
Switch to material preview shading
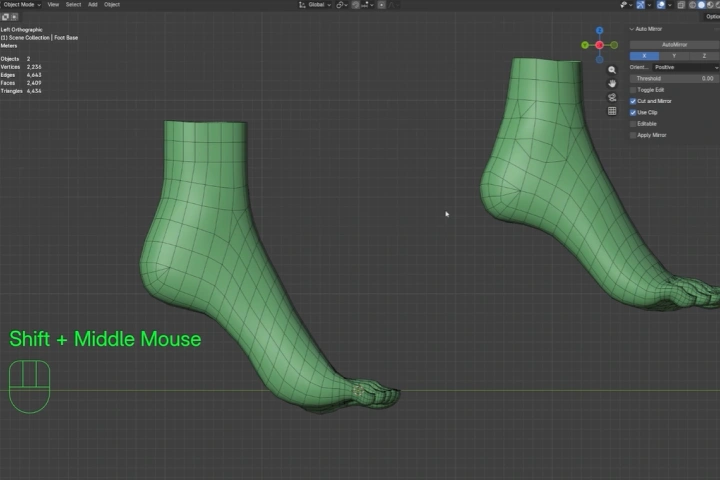(710, 5)
